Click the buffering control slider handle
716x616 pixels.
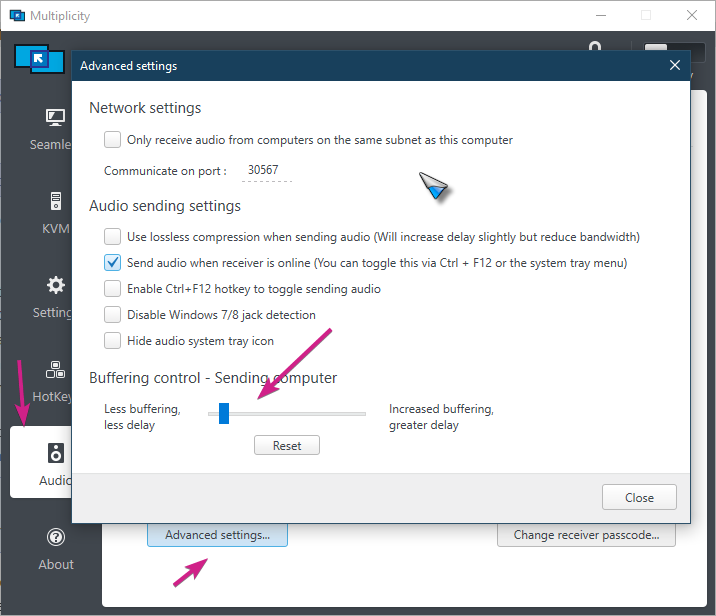pyautogui.click(x=224, y=413)
